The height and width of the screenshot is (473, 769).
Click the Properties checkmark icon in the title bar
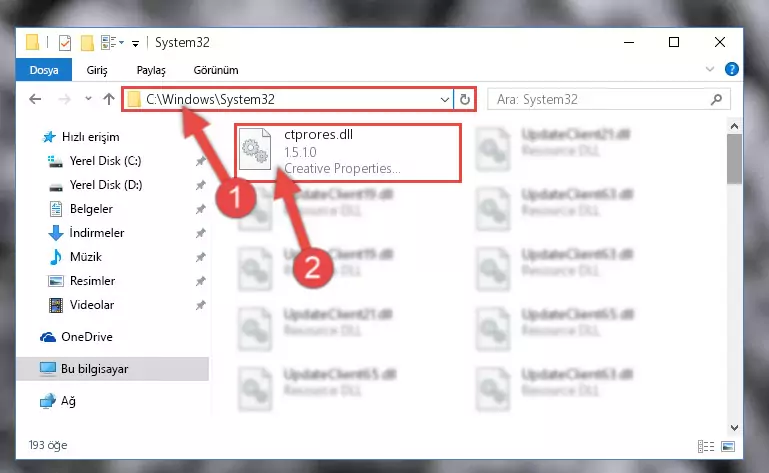pyautogui.click(x=65, y=43)
